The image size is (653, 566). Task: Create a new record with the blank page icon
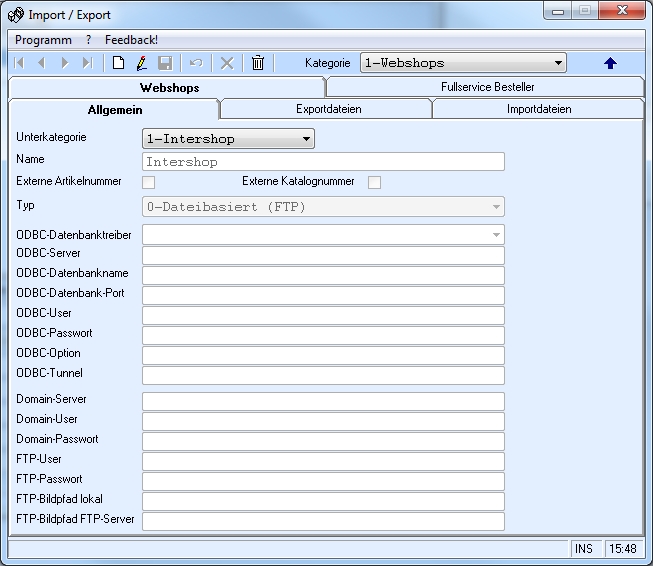click(x=118, y=63)
